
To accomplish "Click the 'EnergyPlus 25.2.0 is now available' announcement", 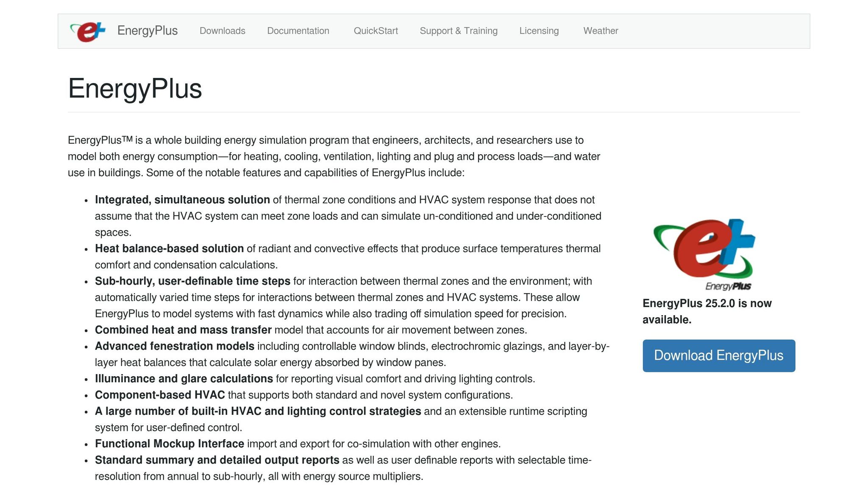I will pos(707,311).
